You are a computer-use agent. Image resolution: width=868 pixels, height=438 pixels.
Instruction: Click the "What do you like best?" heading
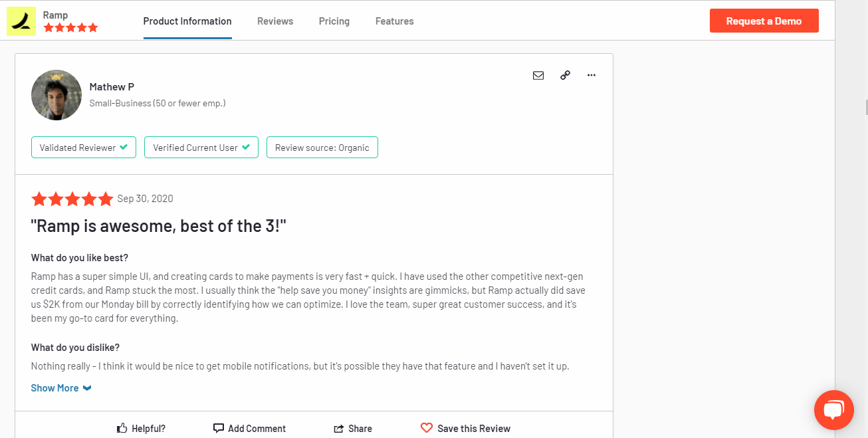(80, 258)
